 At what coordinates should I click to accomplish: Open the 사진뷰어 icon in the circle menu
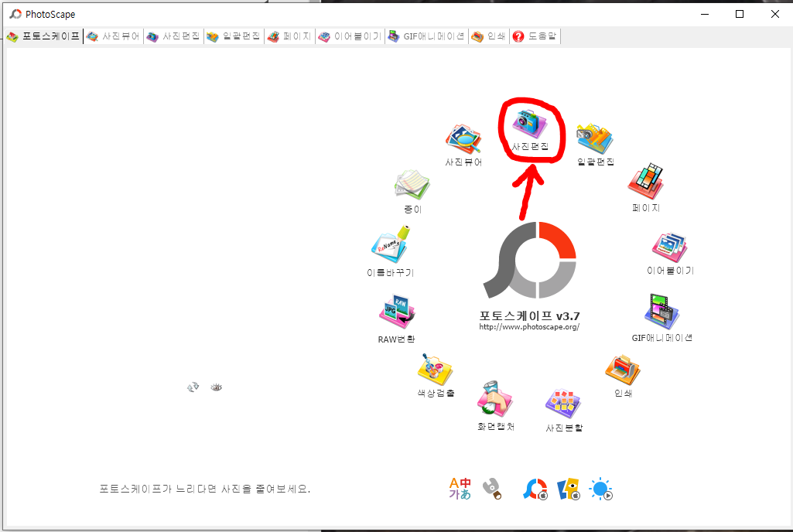[x=463, y=140]
